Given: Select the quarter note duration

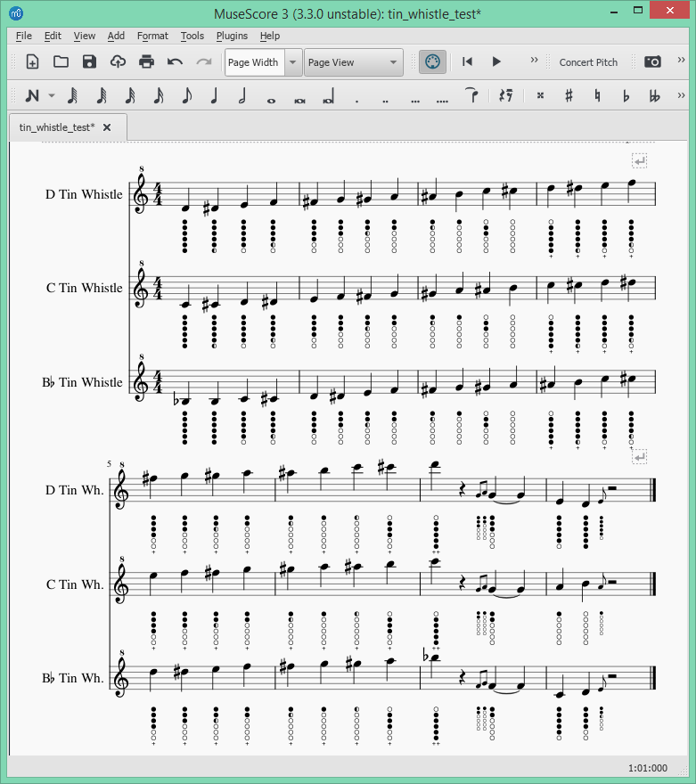Looking at the screenshot, I should (x=214, y=95).
